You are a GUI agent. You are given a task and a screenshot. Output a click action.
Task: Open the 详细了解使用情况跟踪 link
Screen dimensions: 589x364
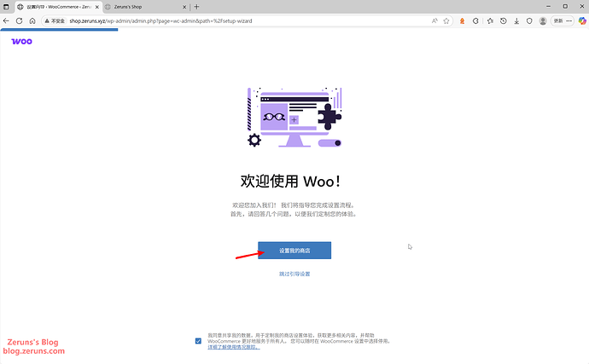[234, 347]
